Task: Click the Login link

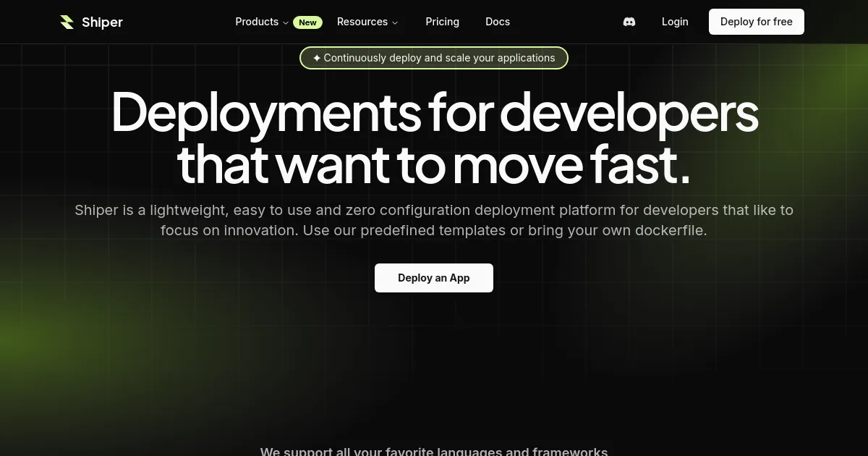Action: click(x=675, y=22)
